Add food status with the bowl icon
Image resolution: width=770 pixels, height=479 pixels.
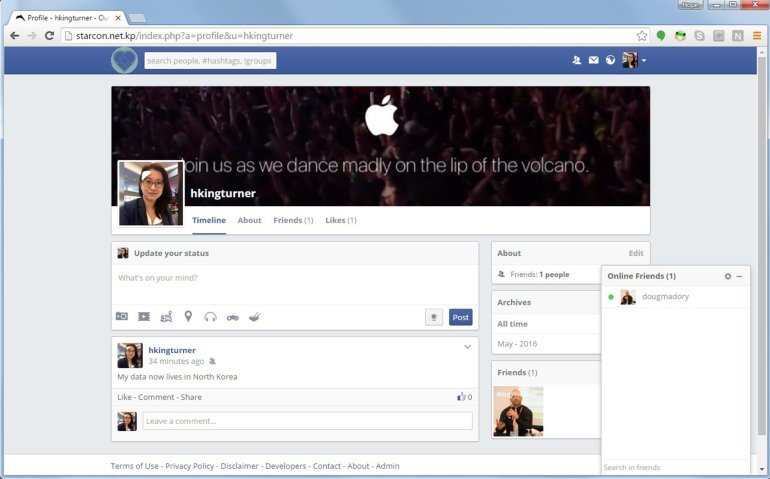click(x=254, y=317)
